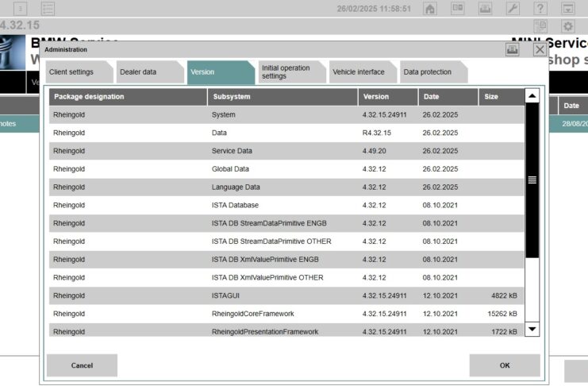
Task: Click Date column header in version table
Action: [x=448, y=97]
